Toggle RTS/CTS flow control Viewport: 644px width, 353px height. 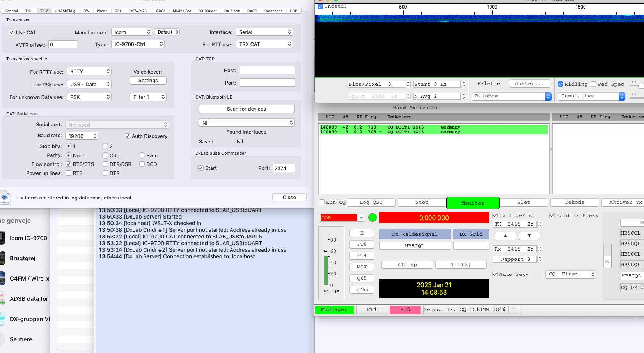pyautogui.click(x=69, y=164)
